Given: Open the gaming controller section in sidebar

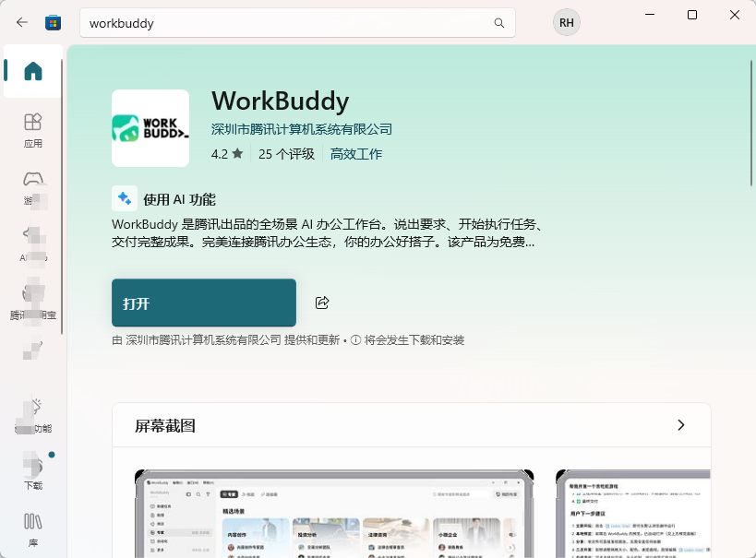Looking at the screenshot, I should [x=33, y=187].
